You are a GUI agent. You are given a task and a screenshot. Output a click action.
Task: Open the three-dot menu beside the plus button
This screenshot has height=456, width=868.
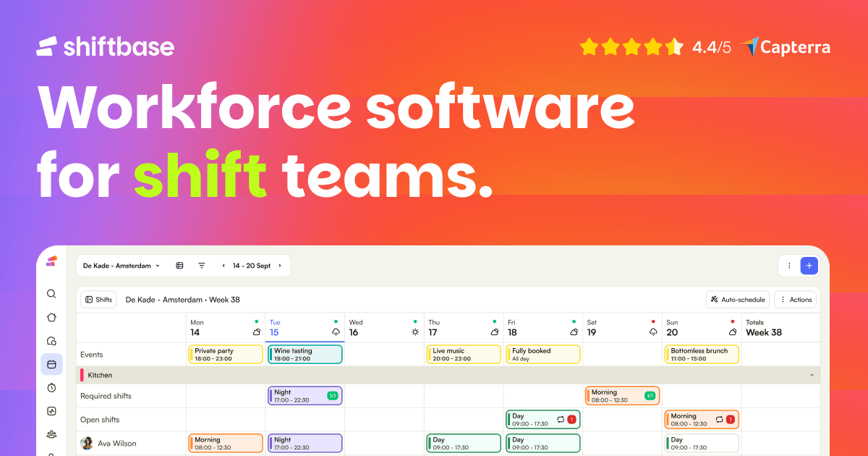pos(789,266)
